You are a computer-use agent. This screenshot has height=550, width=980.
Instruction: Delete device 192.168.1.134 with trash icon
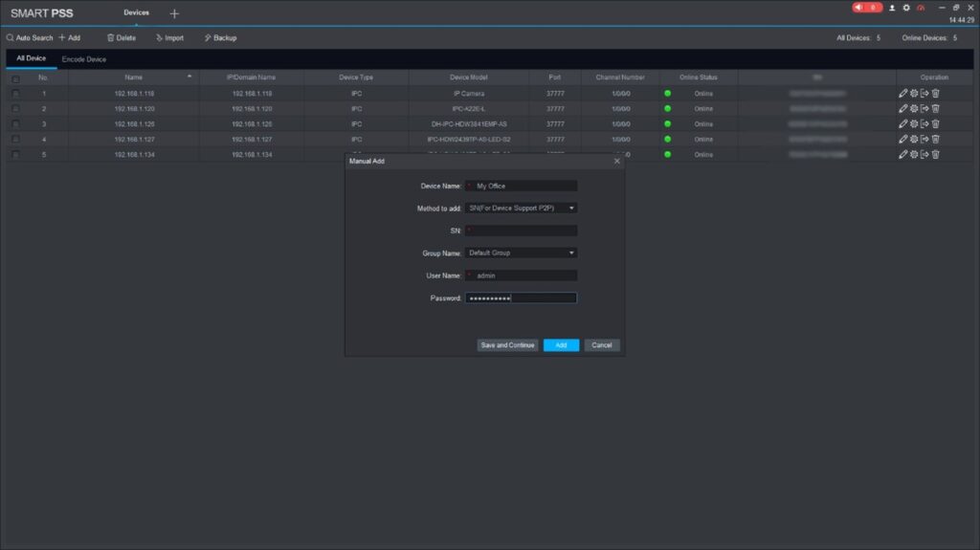coord(936,154)
